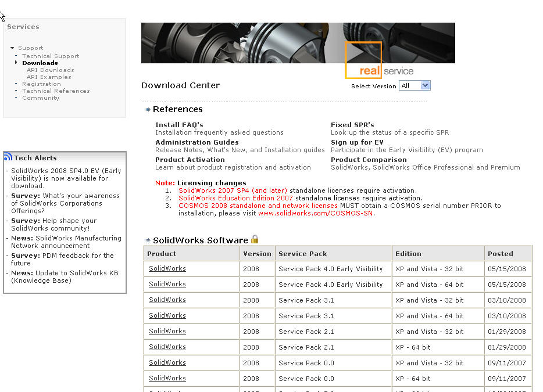Open the SolidWorks 2008 SP4.0 EV tech alert
This screenshot has width=543, height=392.
coord(66,178)
